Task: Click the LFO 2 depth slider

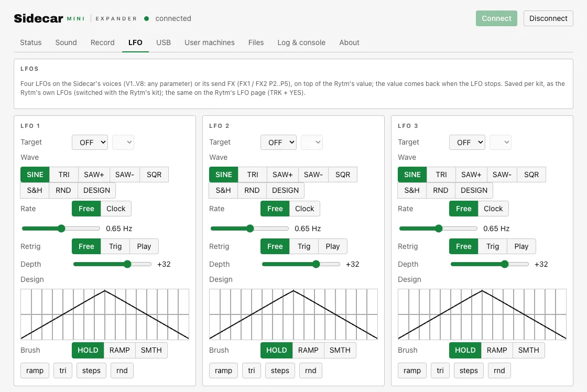Action: coord(301,264)
